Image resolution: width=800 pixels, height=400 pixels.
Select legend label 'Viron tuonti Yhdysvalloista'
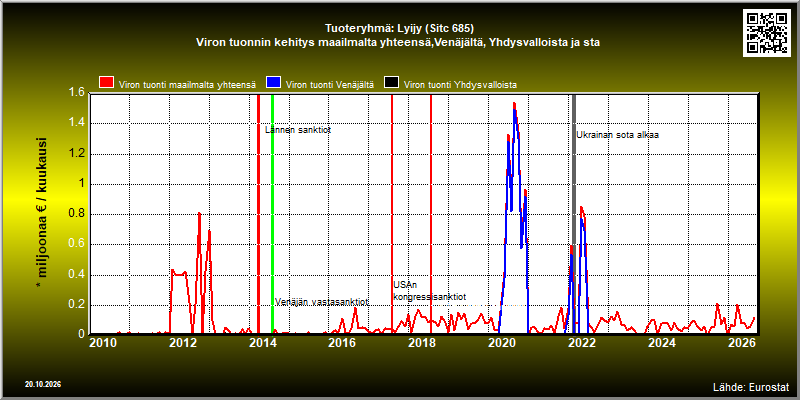pyautogui.click(x=461, y=85)
